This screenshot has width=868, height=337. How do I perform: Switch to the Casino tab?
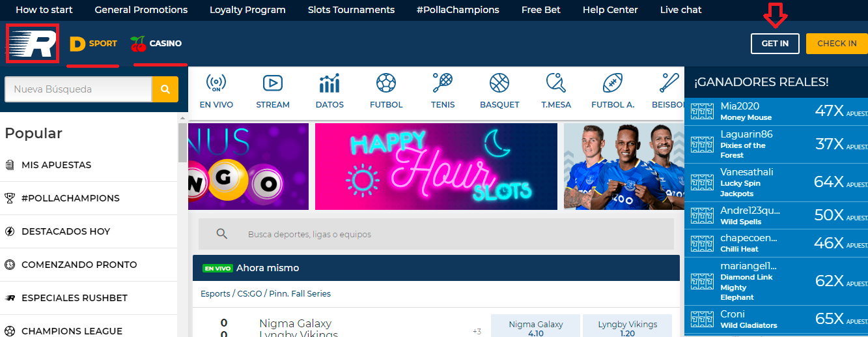pos(156,44)
